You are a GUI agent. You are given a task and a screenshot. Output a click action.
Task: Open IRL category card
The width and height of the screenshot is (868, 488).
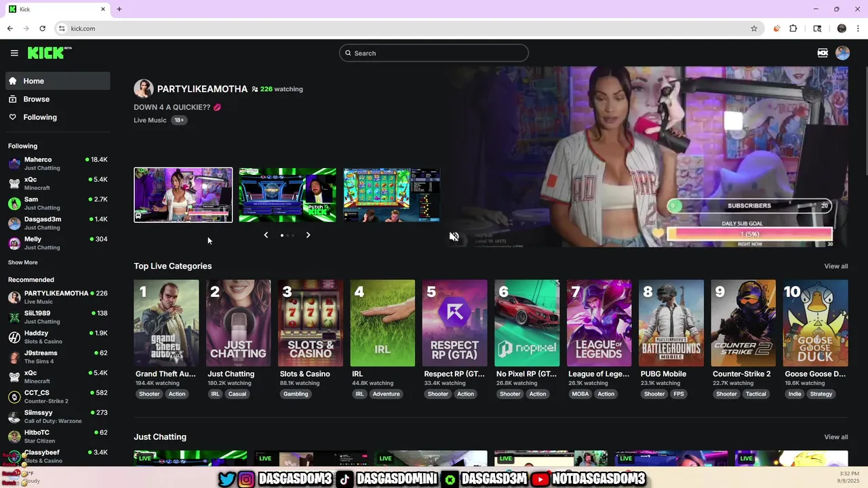click(382, 323)
